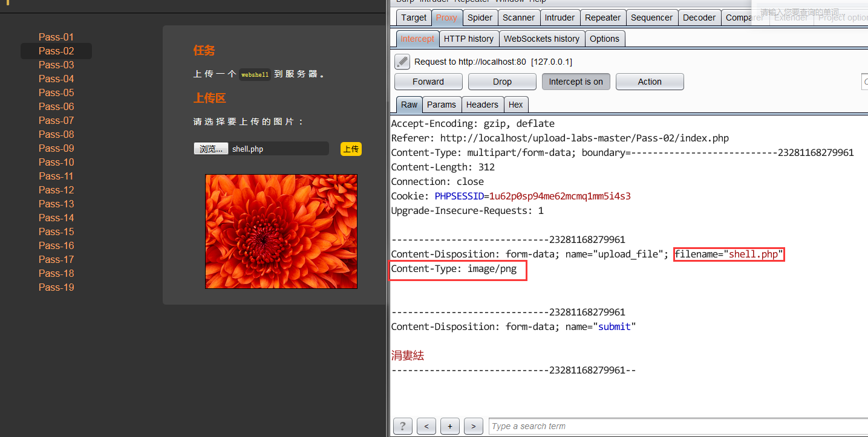
Task: Open the WebSockets history sub-tab
Action: click(541, 39)
